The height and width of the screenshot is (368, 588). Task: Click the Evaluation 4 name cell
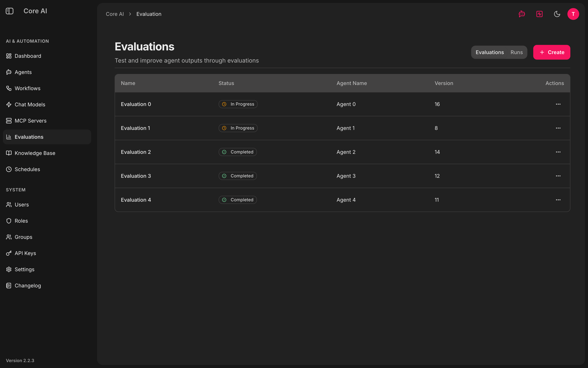pos(136,200)
